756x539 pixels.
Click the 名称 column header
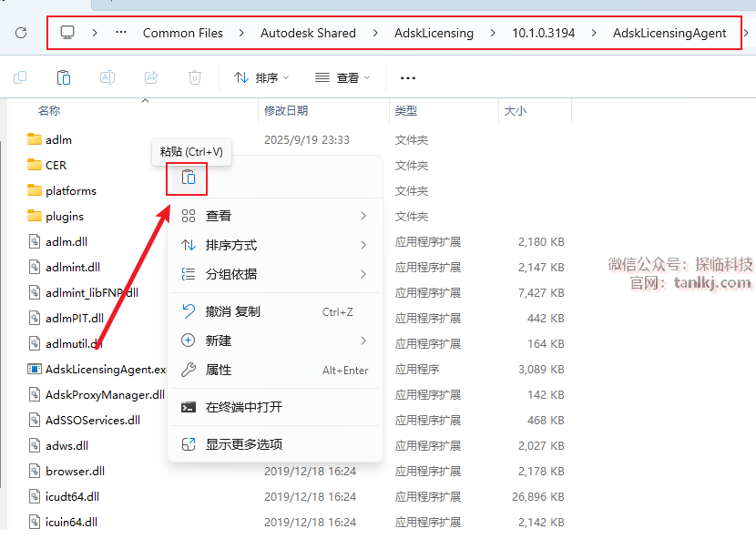pyautogui.click(x=49, y=111)
